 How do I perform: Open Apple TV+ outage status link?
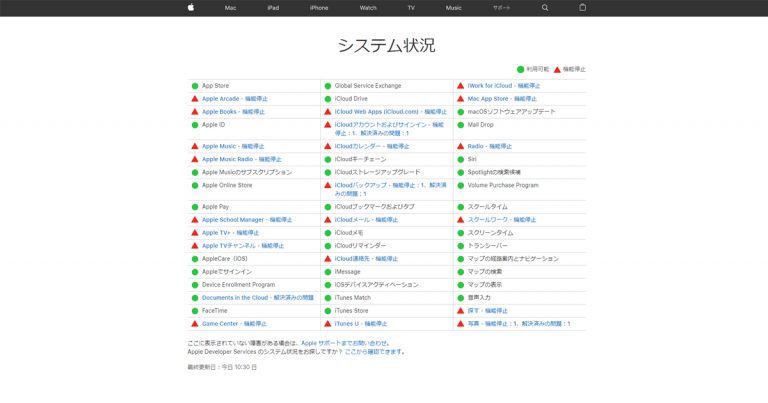pyautogui.click(x=230, y=233)
